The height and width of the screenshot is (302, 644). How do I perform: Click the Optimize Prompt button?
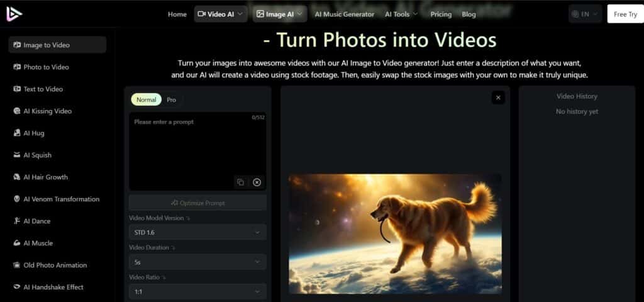197,203
